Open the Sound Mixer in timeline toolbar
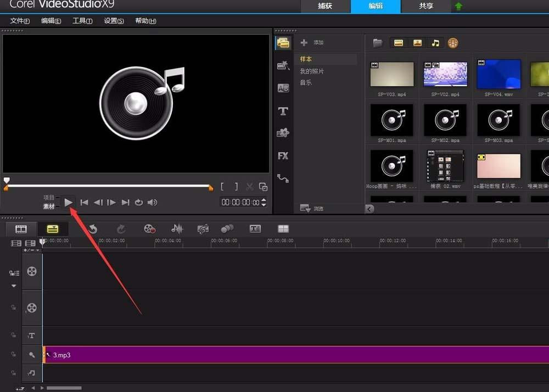The image size is (549, 392). [177, 229]
